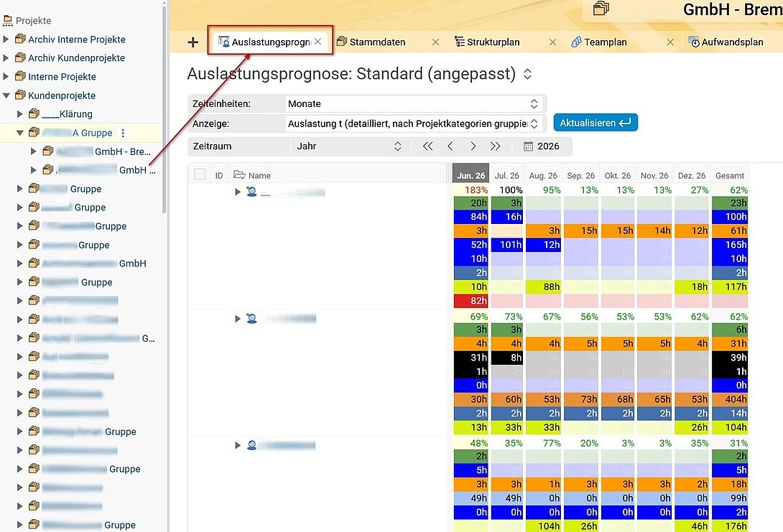Open the Zeitraum Jahr dropdown

coord(348,146)
